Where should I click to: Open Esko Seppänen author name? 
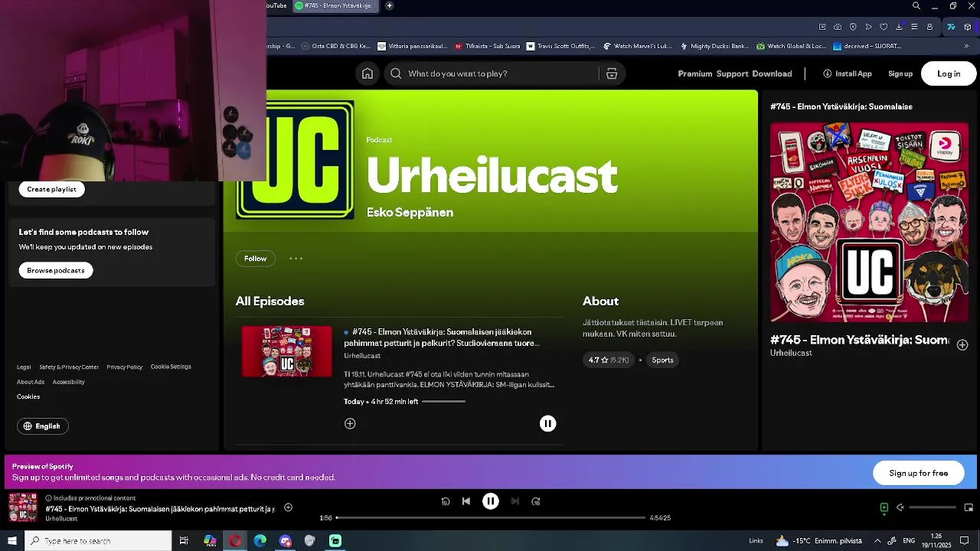point(410,213)
